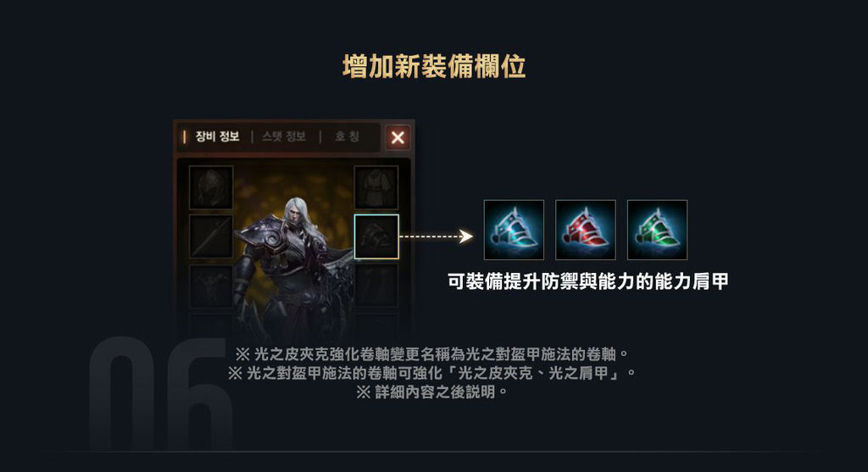Image resolution: width=868 pixels, height=472 pixels.
Task: Click the 增加新裝備欄位 heading
Action: 434,66
